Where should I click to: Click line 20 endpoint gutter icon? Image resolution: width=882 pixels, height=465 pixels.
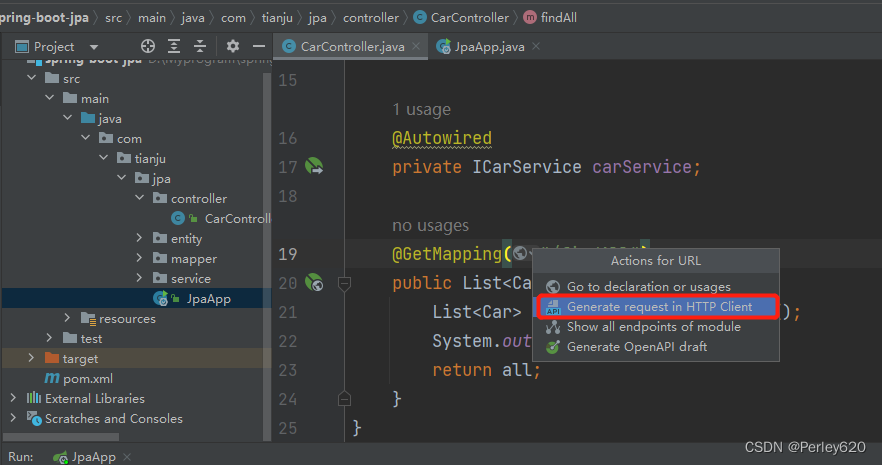tap(314, 282)
